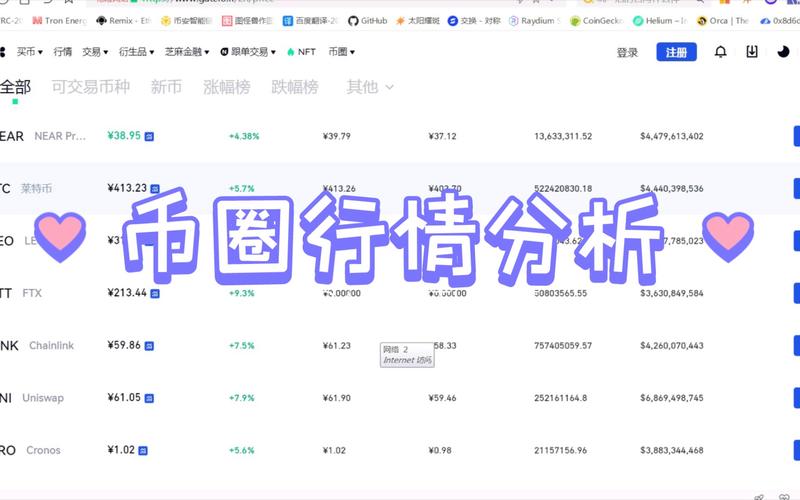Open the 交换 - 对称 bookmark
Image resolution: width=800 pixels, height=500 pixels.
(x=474, y=20)
